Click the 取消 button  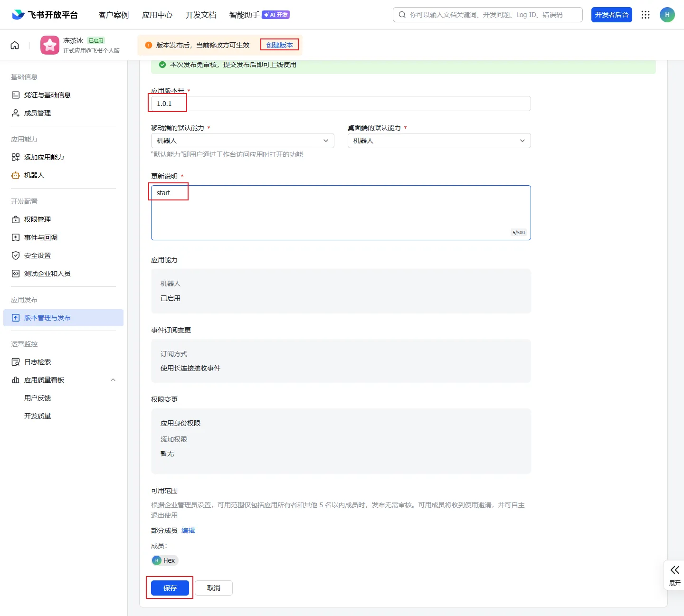click(x=214, y=588)
